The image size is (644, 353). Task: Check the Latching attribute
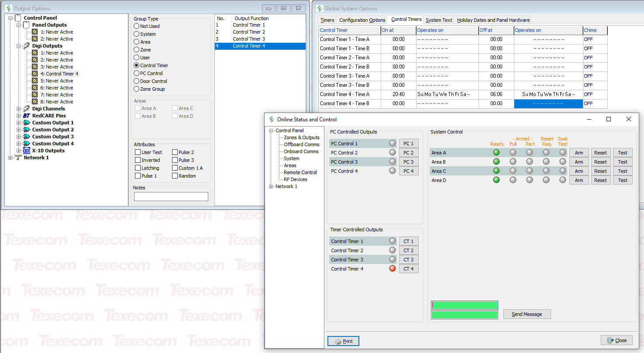(x=137, y=168)
